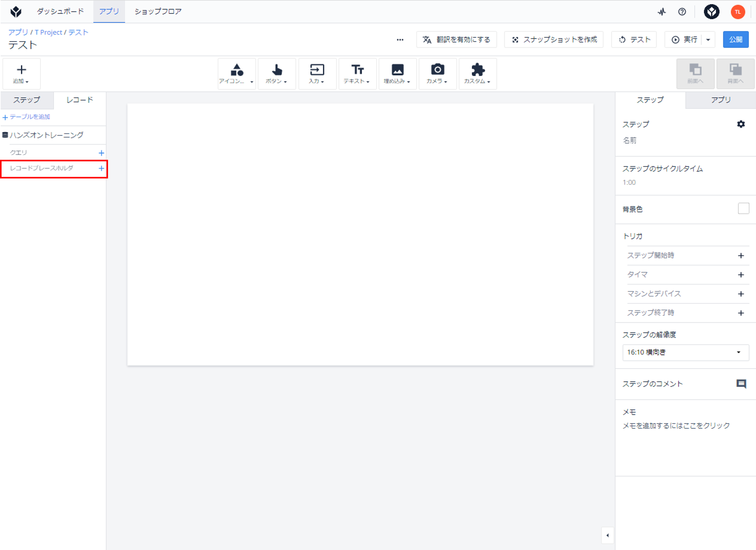Open the ボタン widget menu

[277, 74]
